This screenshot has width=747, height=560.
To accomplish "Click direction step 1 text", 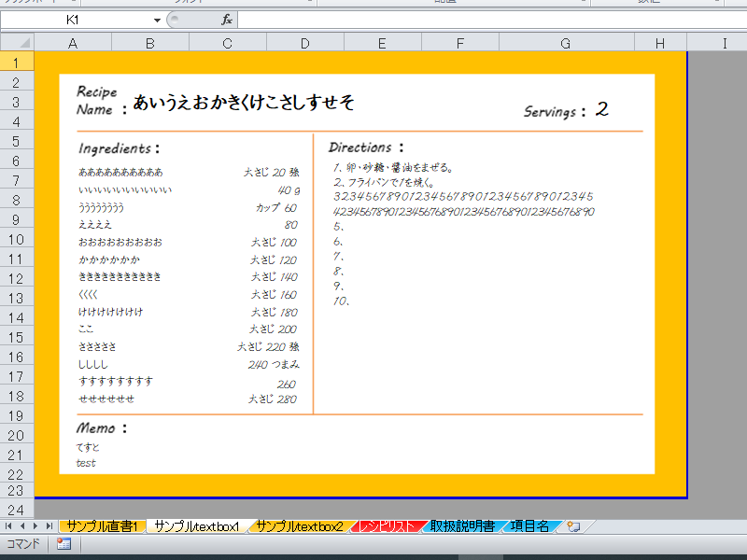I will [392, 167].
